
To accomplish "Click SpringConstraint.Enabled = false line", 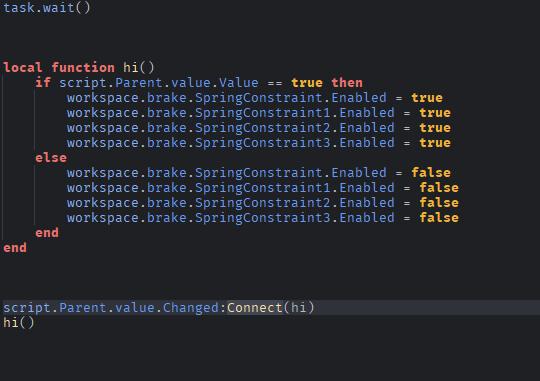I will point(259,173).
